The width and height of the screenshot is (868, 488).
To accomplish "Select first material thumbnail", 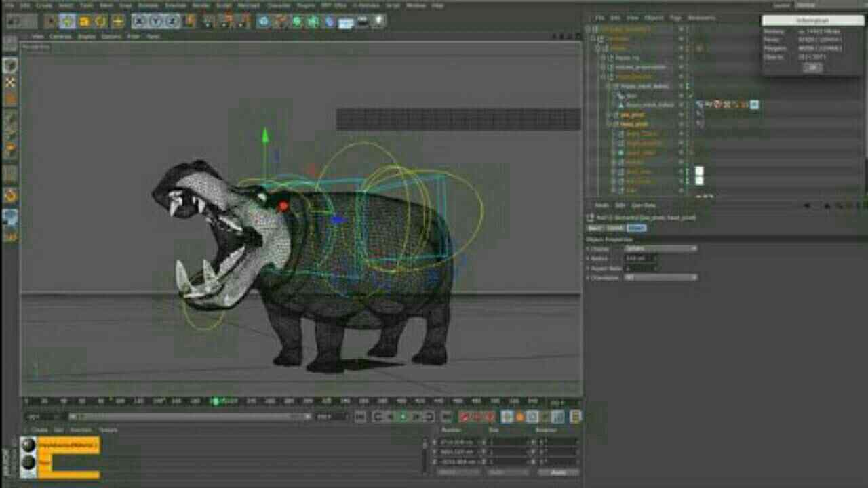I will tap(28, 445).
